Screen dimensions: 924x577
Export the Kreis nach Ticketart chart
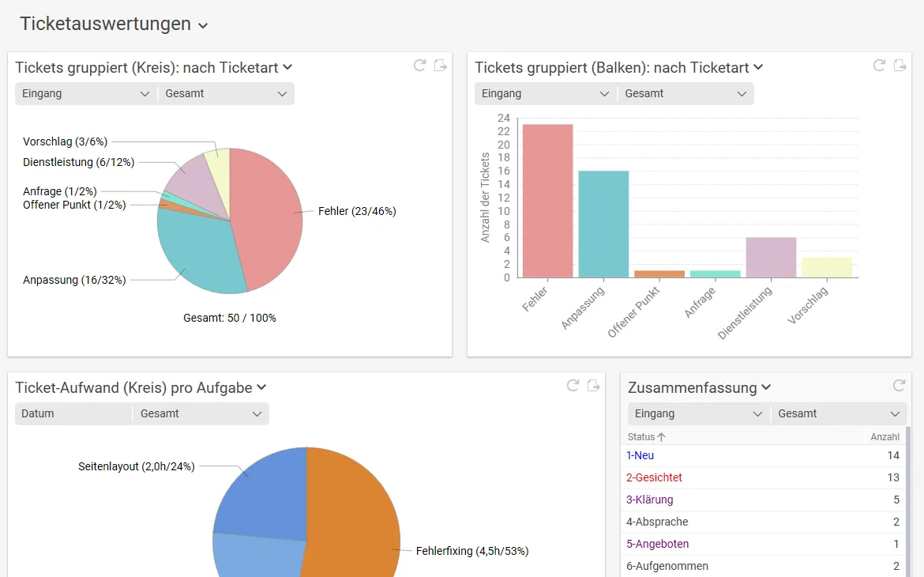point(441,66)
